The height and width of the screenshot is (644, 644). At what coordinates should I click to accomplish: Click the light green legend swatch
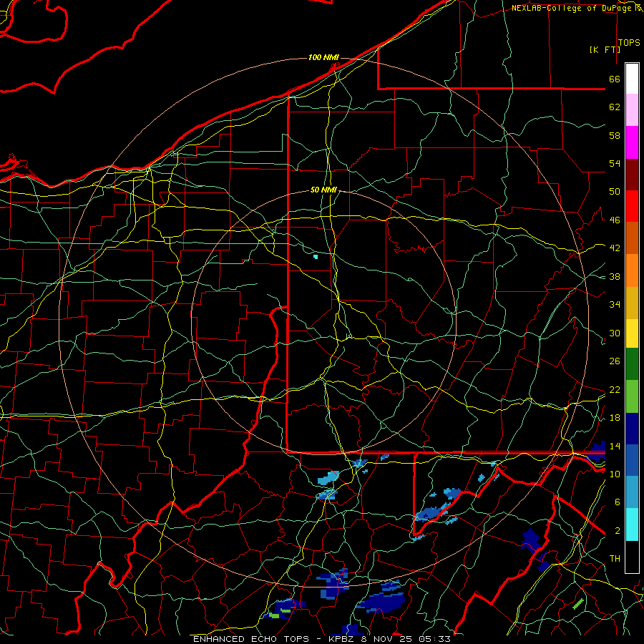tap(632, 396)
